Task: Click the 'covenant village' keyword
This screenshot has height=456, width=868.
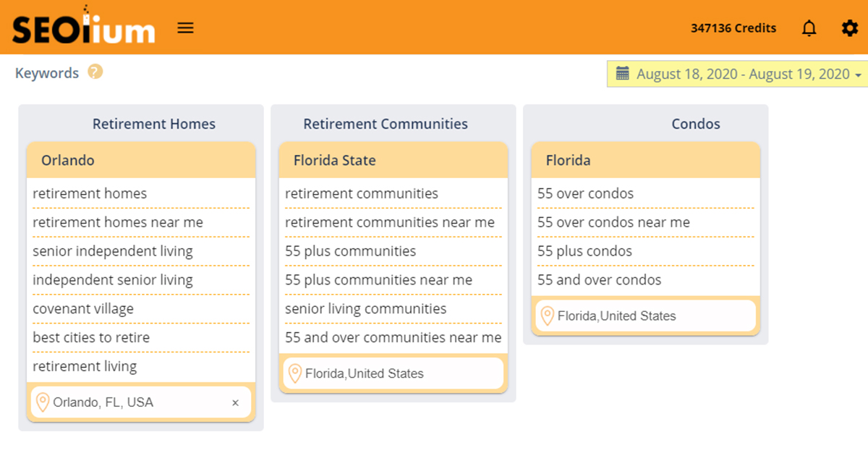Action: coord(83,309)
